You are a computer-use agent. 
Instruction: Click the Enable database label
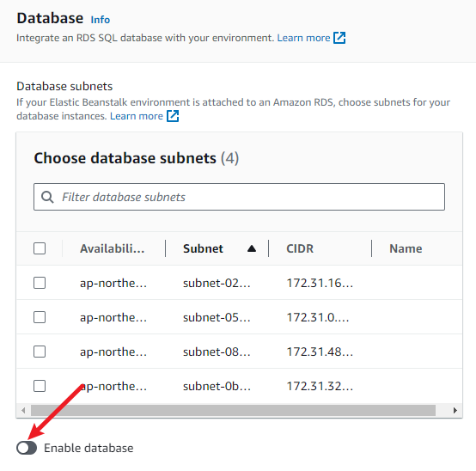[x=88, y=448]
